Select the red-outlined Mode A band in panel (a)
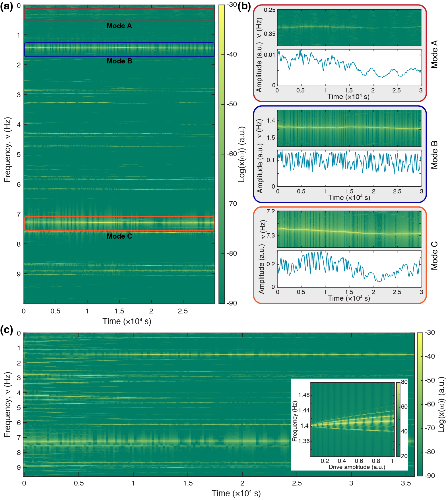 (x=119, y=14)
